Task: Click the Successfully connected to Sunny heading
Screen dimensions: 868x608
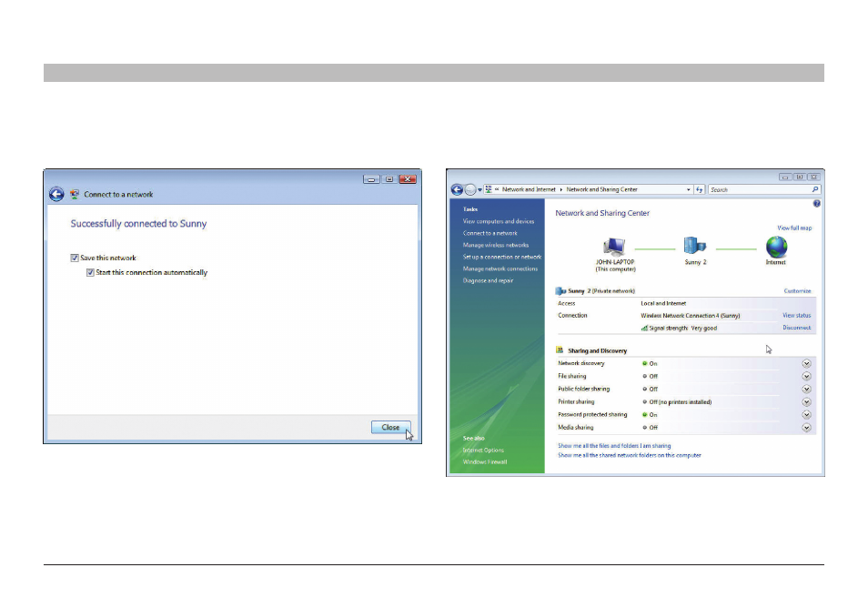Action: coord(138,224)
